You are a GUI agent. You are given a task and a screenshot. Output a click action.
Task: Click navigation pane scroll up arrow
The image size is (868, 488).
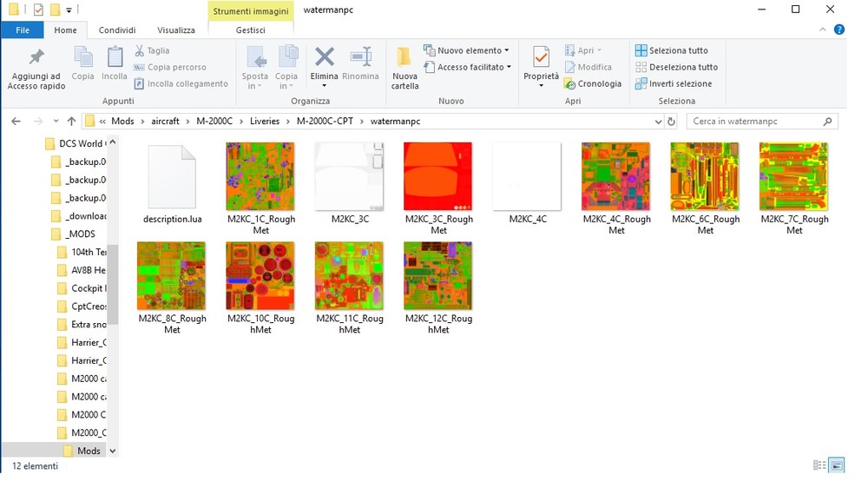pyautogui.click(x=113, y=142)
